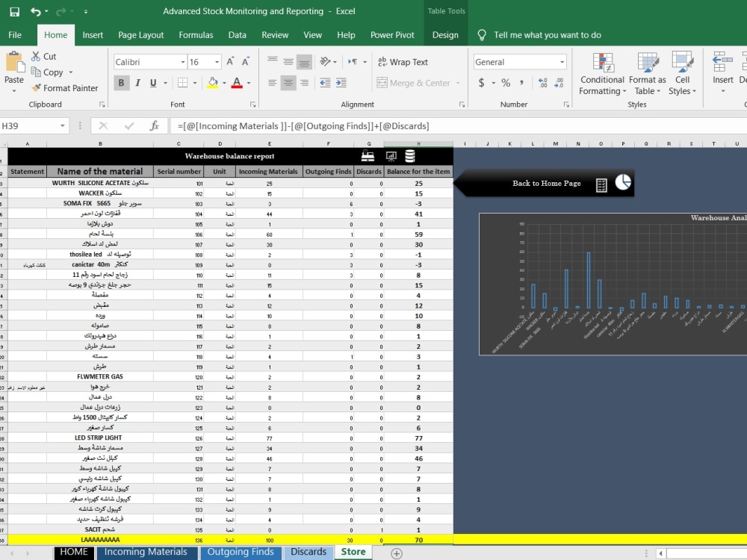Viewport: 747px width, 560px height.
Task: Increase indent
Action: (341, 83)
